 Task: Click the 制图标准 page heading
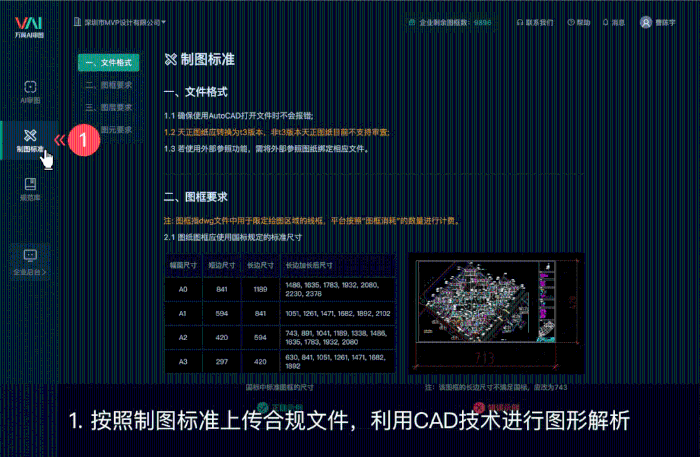click(204, 60)
